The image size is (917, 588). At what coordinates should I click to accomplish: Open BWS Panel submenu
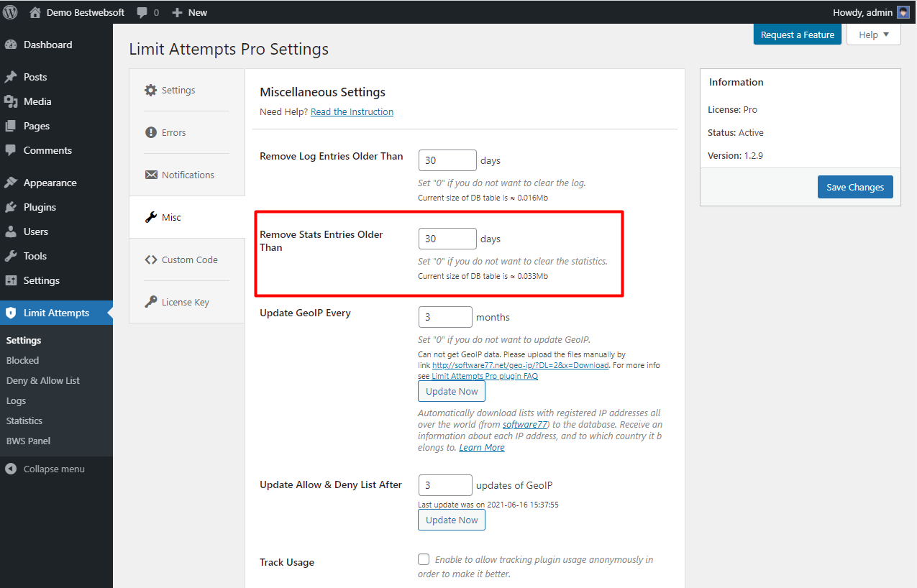[28, 441]
